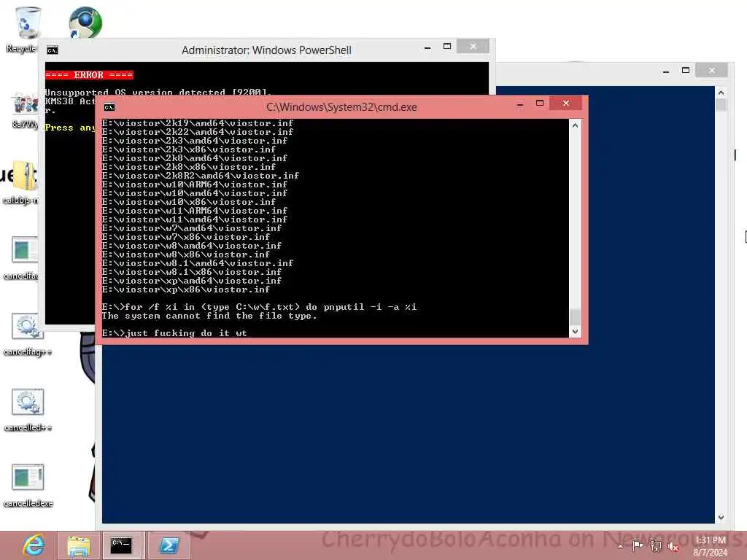Click the E:\> prompt input line
747x560 pixels.
(174, 332)
